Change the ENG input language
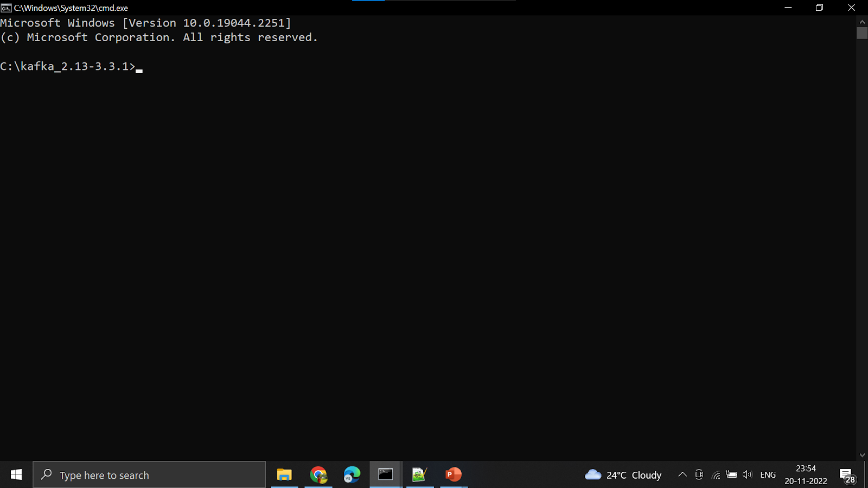 tap(768, 475)
